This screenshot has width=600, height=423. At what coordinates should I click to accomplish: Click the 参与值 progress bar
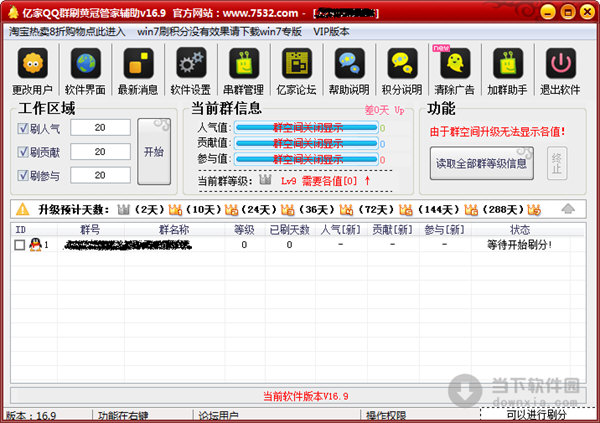coord(307,160)
